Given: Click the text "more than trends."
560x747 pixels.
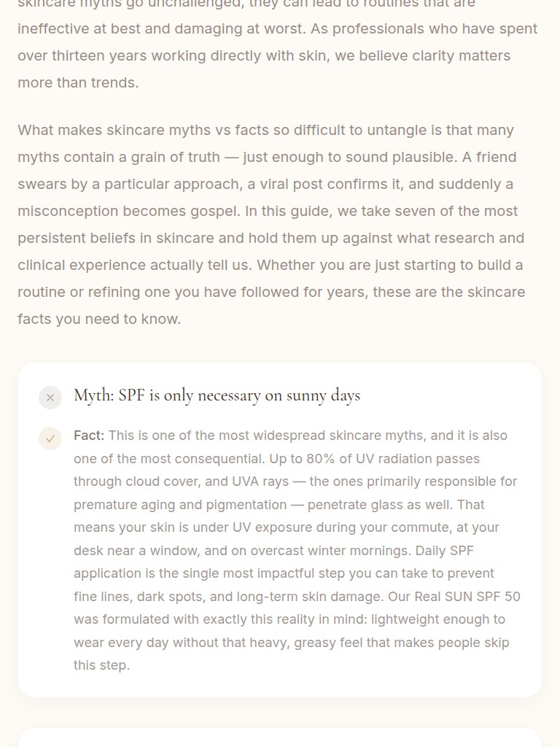Looking at the screenshot, I should tap(78, 83).
